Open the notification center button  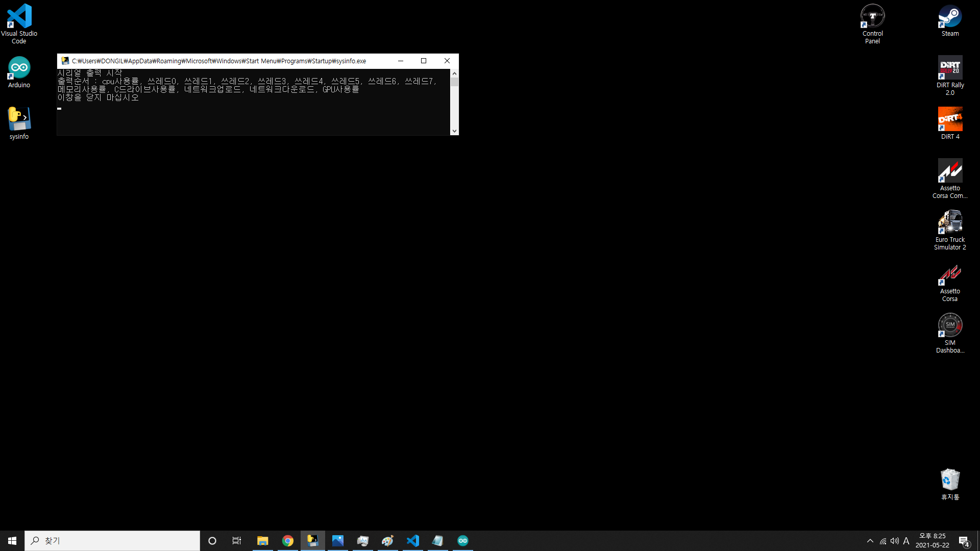(x=964, y=541)
